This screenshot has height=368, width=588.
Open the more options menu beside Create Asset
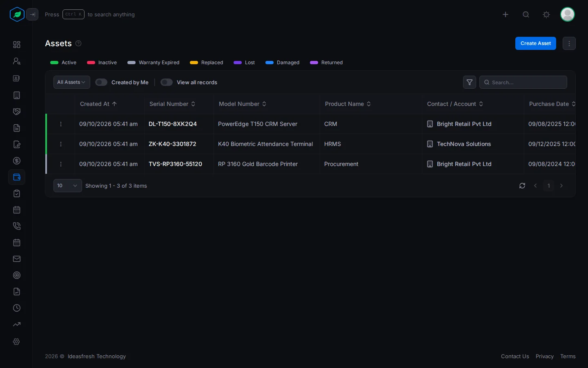(569, 43)
